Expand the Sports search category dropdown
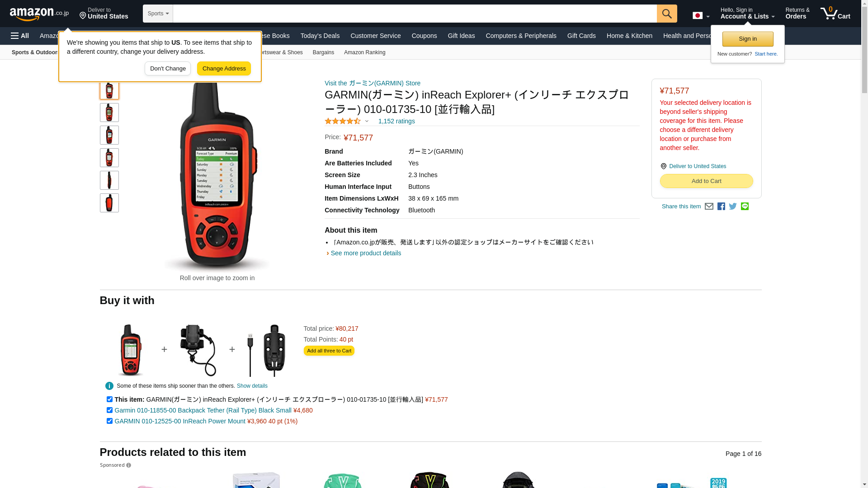 coord(158,14)
